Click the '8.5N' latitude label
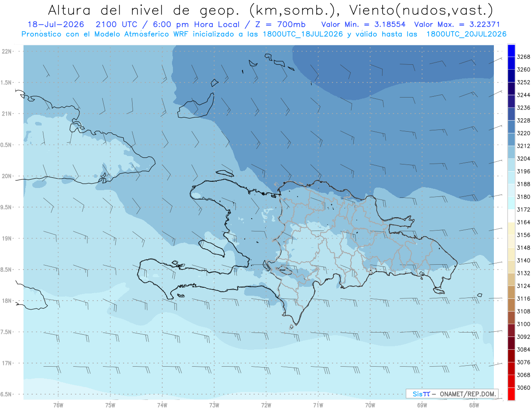Image resolution: width=532 pixels, height=411 pixels. (x=6, y=270)
